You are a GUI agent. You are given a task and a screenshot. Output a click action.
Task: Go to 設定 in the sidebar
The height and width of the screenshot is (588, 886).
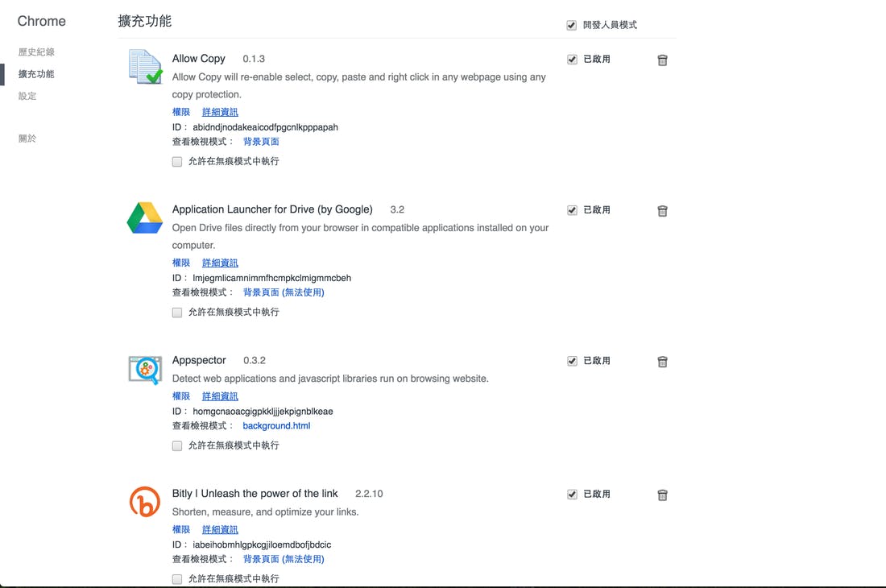point(27,96)
